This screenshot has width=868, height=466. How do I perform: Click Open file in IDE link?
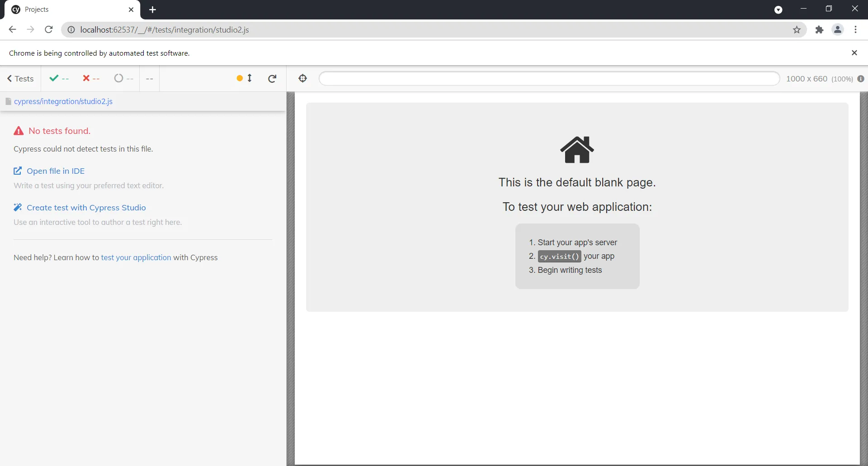[56, 171]
